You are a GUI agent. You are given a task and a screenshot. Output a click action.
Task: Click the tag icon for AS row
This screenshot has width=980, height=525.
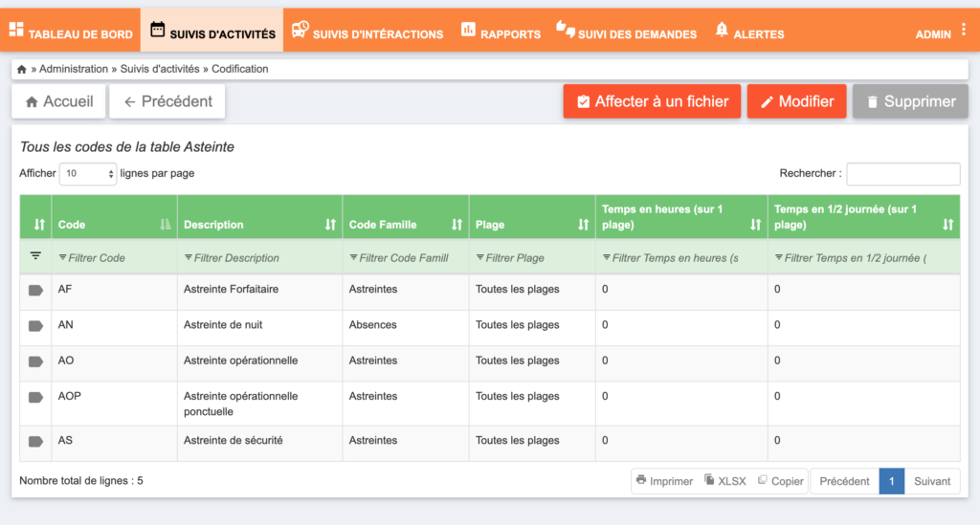click(35, 442)
